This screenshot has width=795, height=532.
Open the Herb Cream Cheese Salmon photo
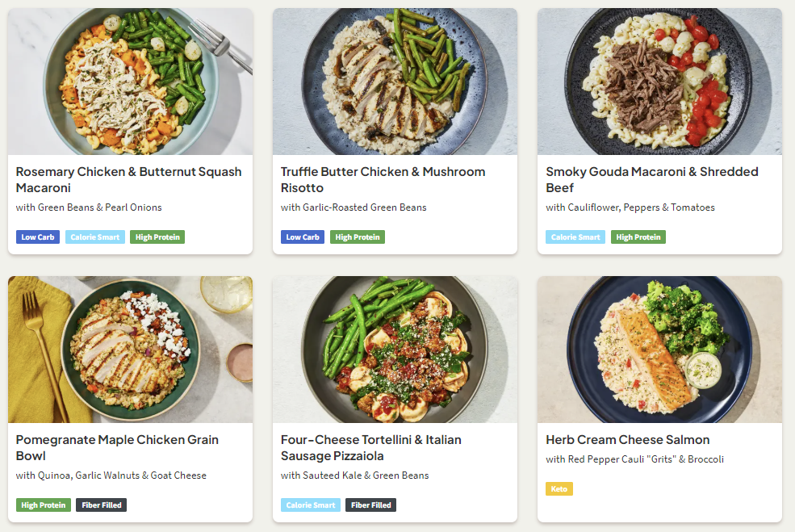pos(659,350)
